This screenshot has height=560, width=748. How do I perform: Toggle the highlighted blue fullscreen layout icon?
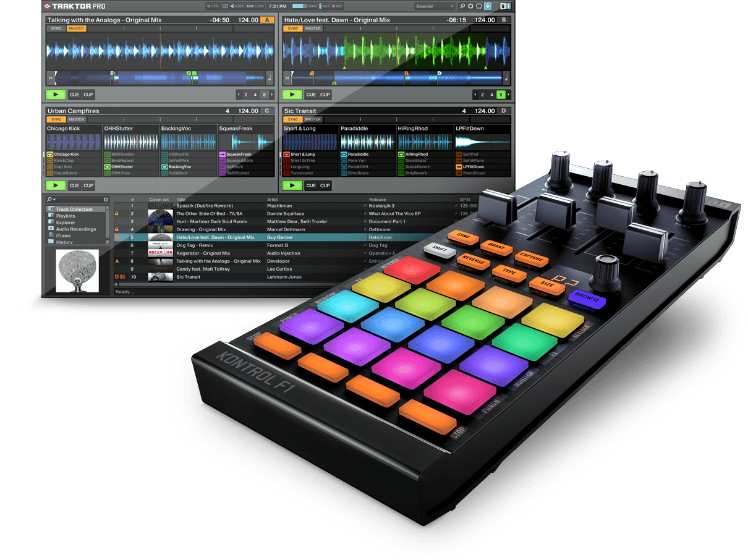tap(488, 6)
